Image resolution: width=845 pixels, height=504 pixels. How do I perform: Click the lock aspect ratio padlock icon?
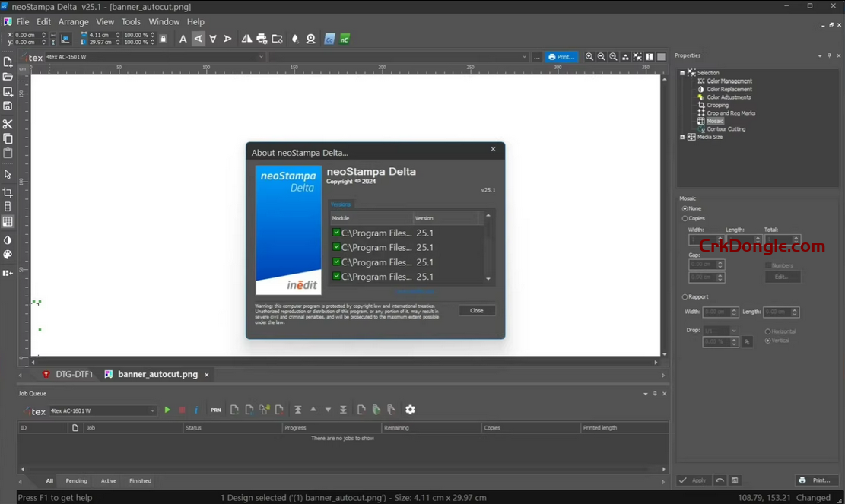pyautogui.click(x=163, y=39)
